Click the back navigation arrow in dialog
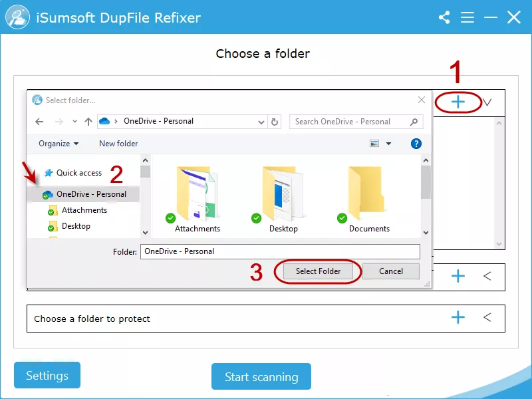 click(x=39, y=122)
